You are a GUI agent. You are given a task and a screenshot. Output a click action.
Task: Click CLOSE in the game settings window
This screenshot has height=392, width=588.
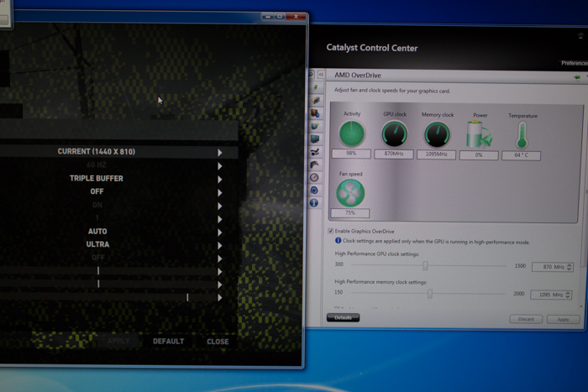(218, 342)
